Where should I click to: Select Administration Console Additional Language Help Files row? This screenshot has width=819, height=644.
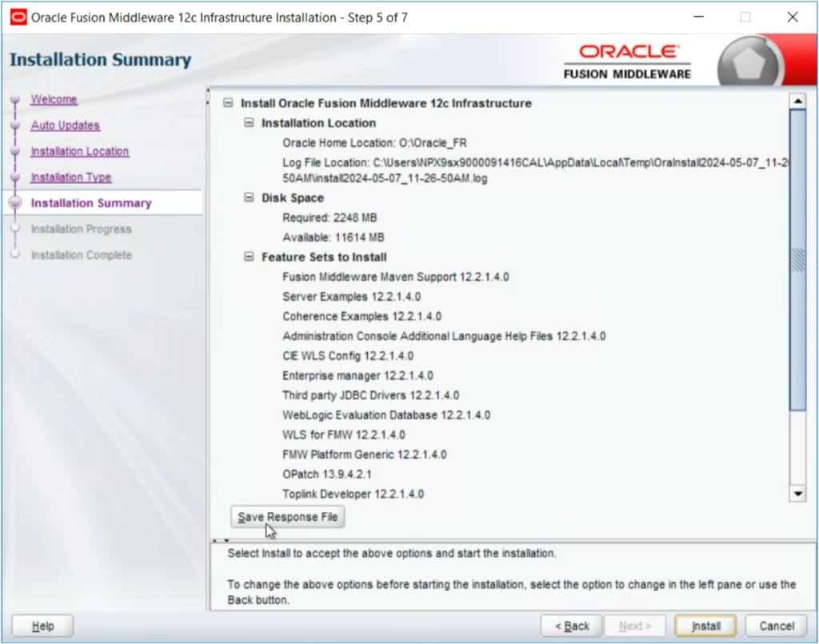444,336
